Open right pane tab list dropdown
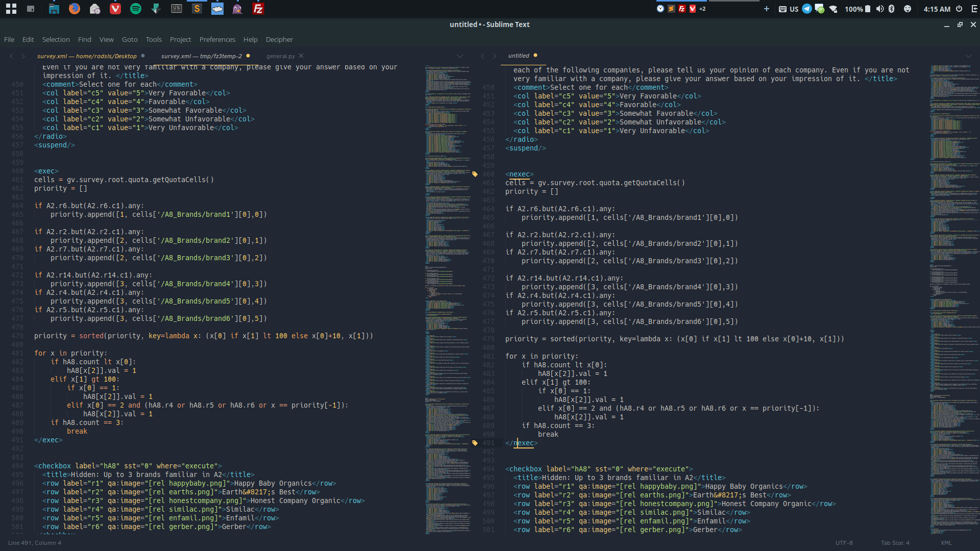The height and width of the screenshot is (551, 980). click(969, 56)
